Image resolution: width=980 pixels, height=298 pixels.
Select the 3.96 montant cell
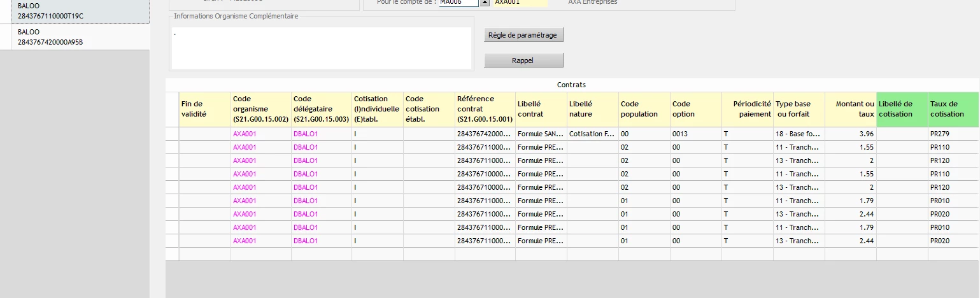pyautogui.click(x=851, y=134)
